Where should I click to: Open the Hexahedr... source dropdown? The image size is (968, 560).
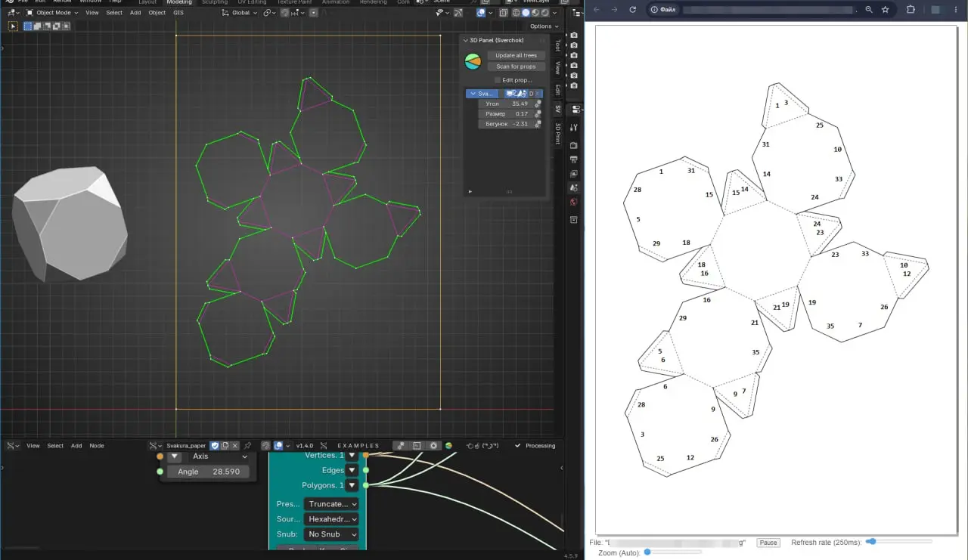click(331, 519)
